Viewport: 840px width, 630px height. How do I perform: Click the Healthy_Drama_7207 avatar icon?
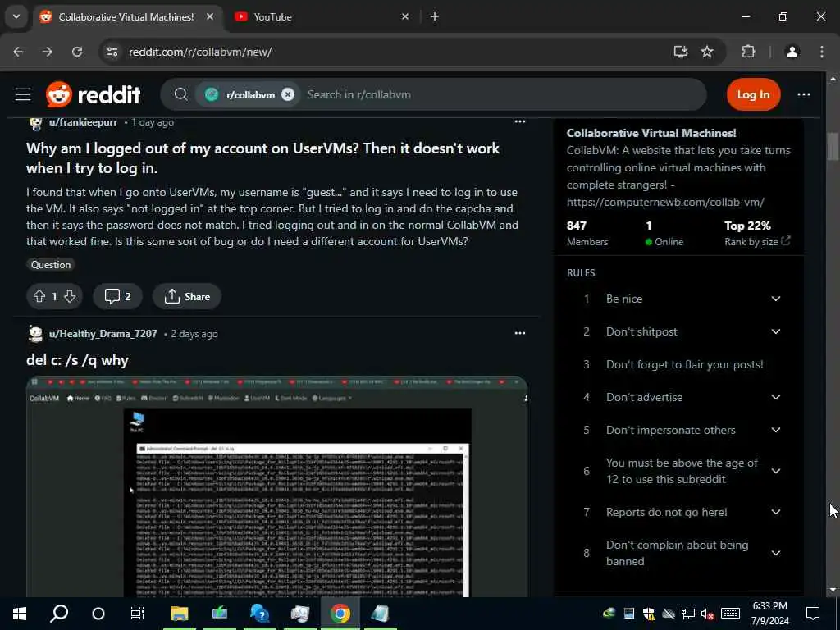[35, 334]
